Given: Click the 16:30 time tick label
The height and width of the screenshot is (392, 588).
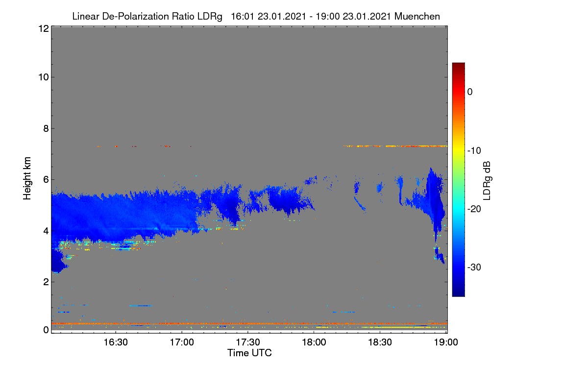Looking at the screenshot, I should (x=116, y=342).
